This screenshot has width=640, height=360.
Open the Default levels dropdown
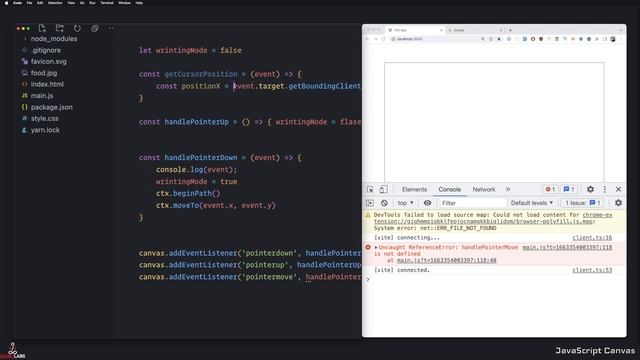531,203
